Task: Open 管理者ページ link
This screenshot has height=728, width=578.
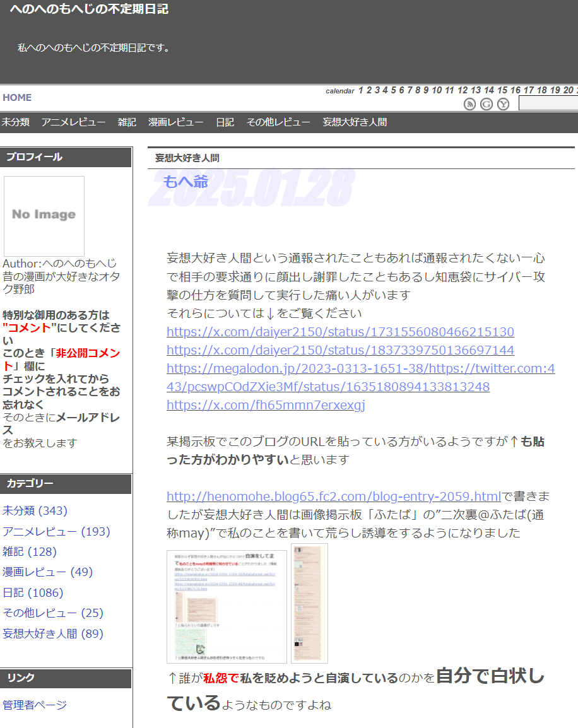Action: [35, 705]
